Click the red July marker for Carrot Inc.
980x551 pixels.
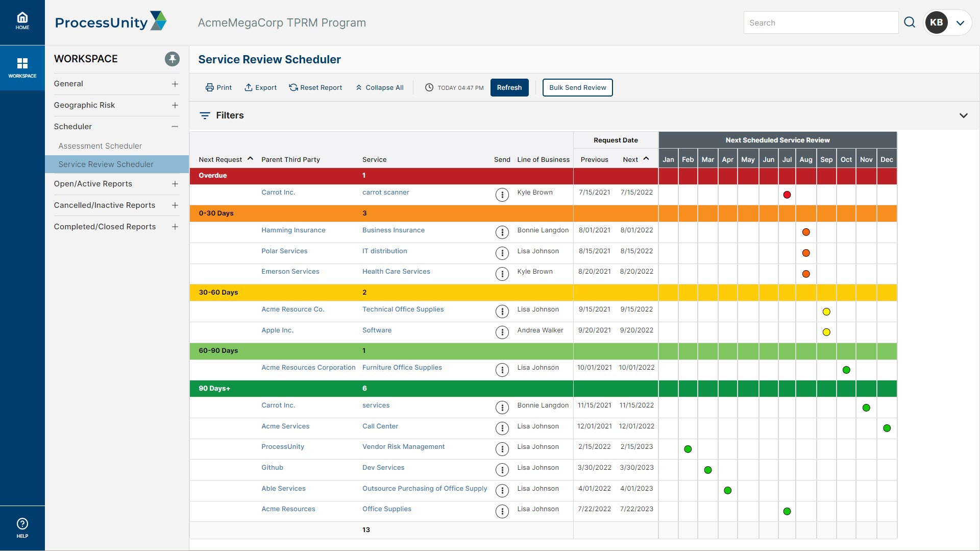787,195
